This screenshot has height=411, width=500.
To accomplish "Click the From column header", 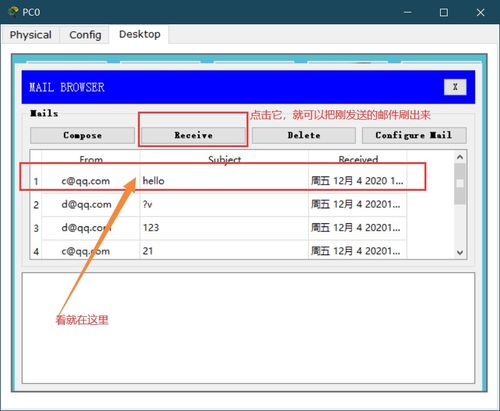I will 91,159.
